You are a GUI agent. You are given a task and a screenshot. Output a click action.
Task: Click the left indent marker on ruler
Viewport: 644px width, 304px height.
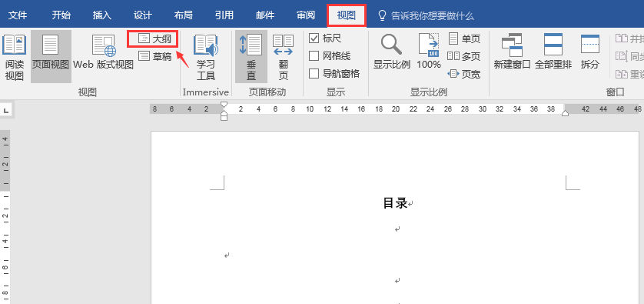224,118
